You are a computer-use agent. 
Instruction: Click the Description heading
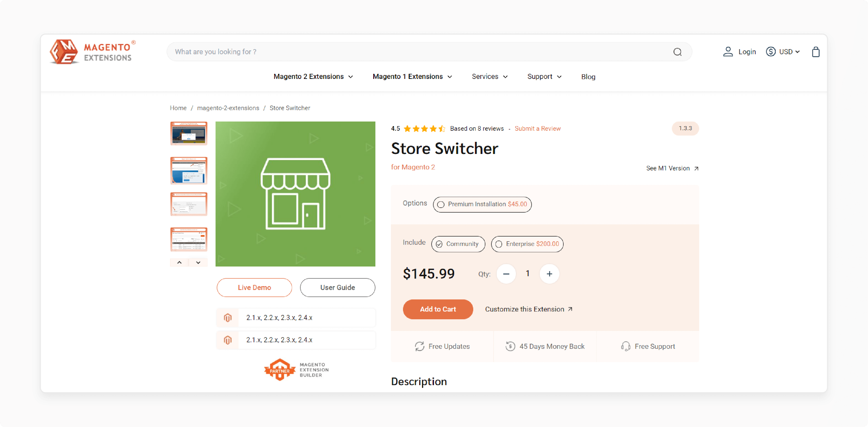tap(419, 381)
